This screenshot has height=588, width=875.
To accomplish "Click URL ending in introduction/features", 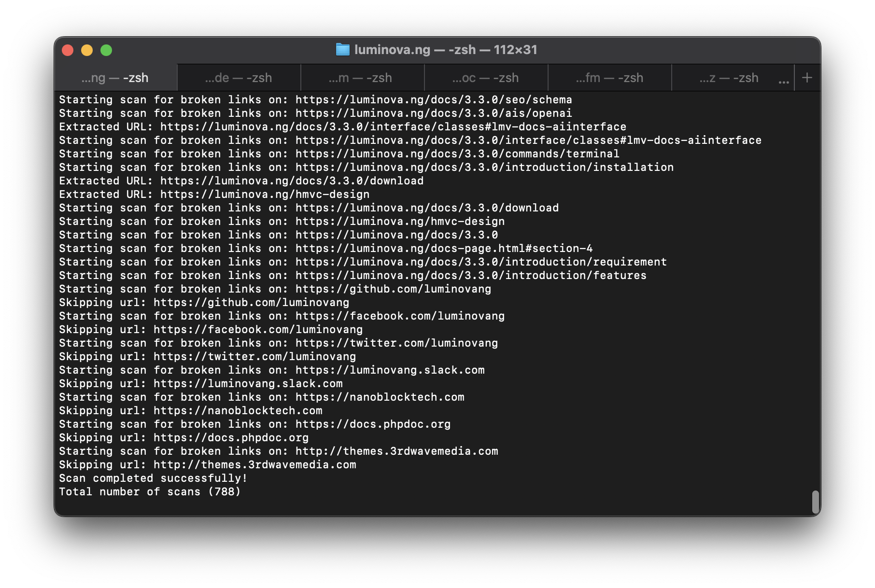I will tap(471, 276).
